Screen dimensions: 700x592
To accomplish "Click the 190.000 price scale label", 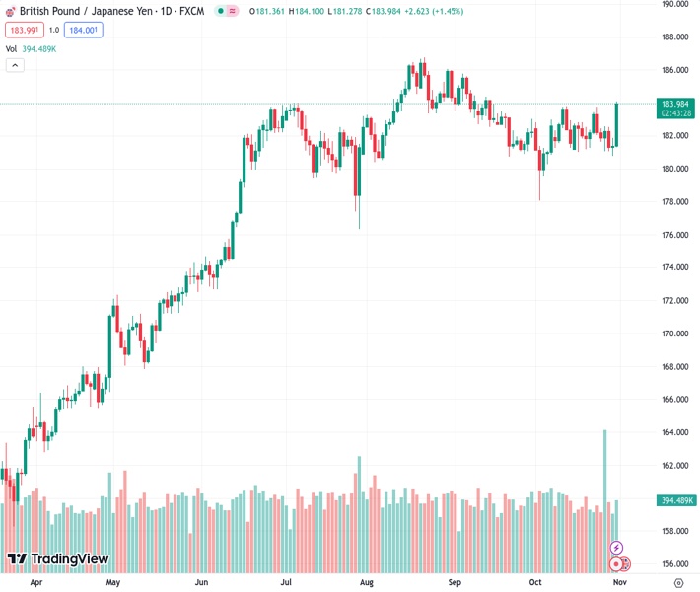I will pyautogui.click(x=674, y=4).
